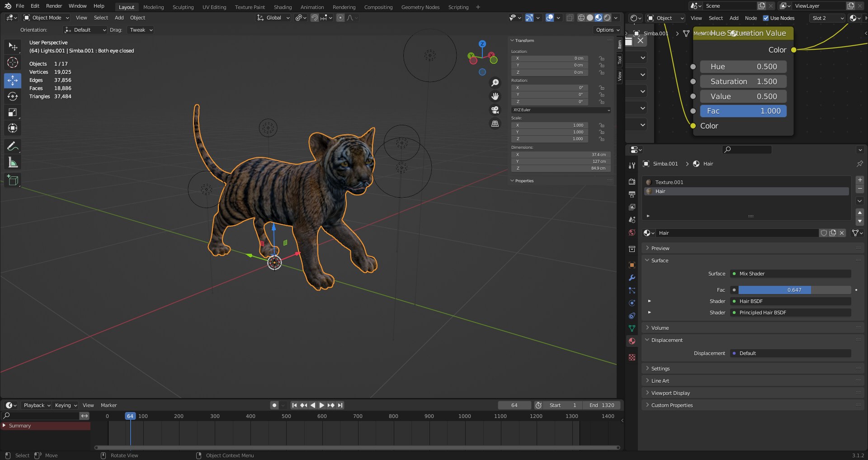
Task: Open the World properties tab
Action: pyautogui.click(x=632, y=232)
